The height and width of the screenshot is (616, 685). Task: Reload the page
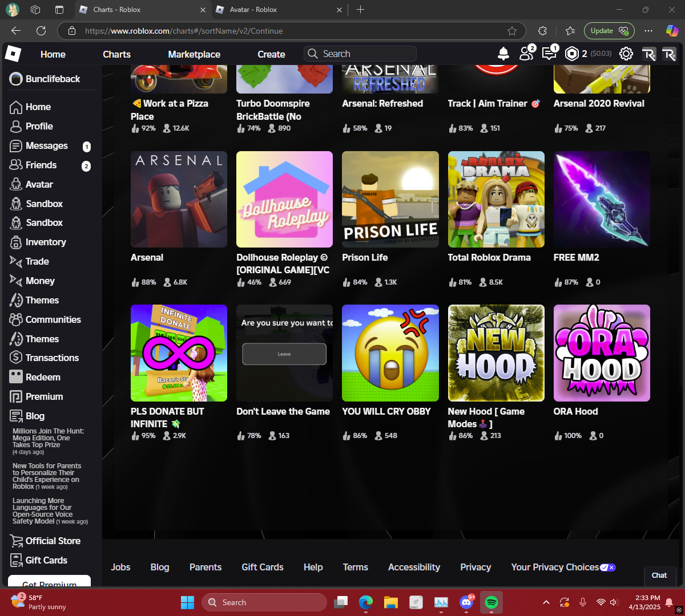click(x=41, y=31)
